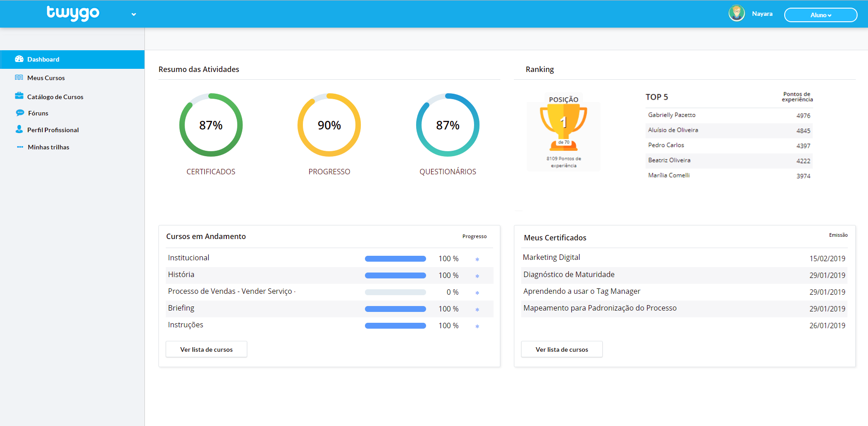The image size is (868, 426).
Task: Open Meus Cursos from the sidebar
Action: [46, 78]
